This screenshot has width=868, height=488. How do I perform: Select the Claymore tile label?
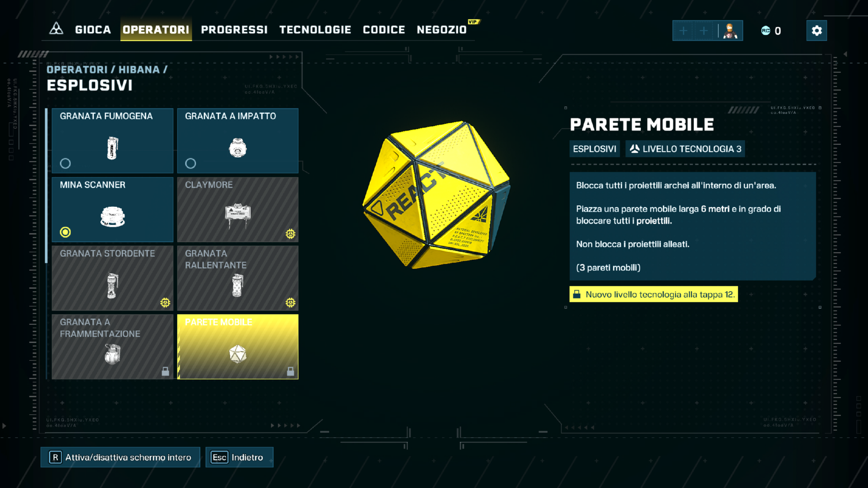coord(209,185)
